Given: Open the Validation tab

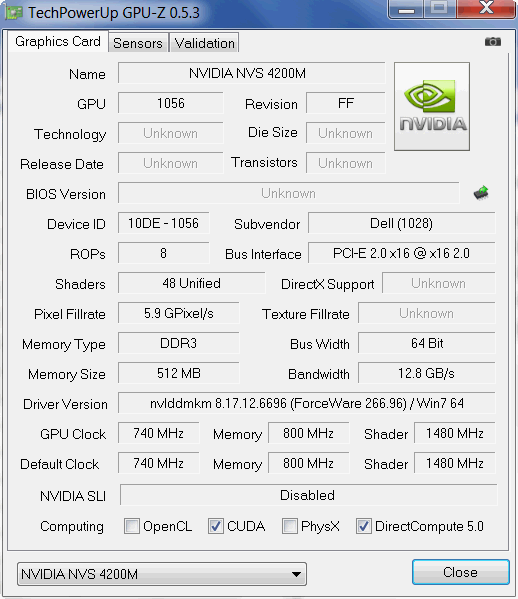Looking at the screenshot, I should 204,43.
